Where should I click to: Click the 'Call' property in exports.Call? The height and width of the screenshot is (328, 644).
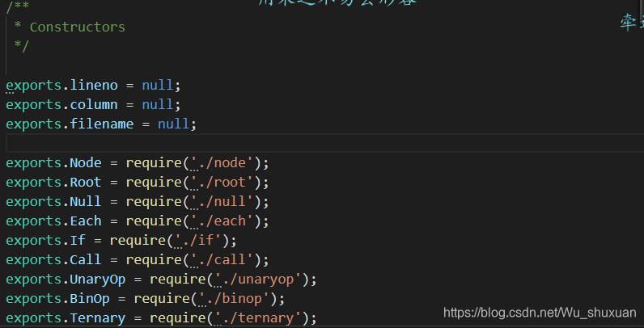(86, 259)
